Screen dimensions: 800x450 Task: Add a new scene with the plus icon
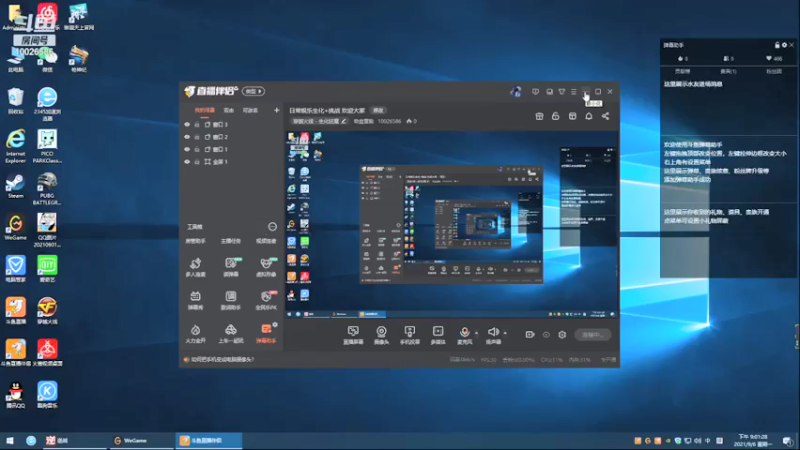pos(277,110)
